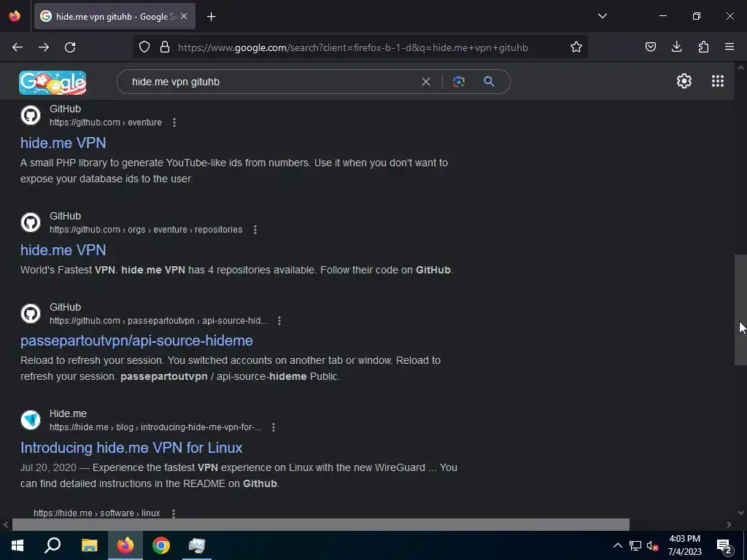Viewport: 747px width, 560px height.
Task: Open the notification center with 2 alerts
Action: point(724,545)
